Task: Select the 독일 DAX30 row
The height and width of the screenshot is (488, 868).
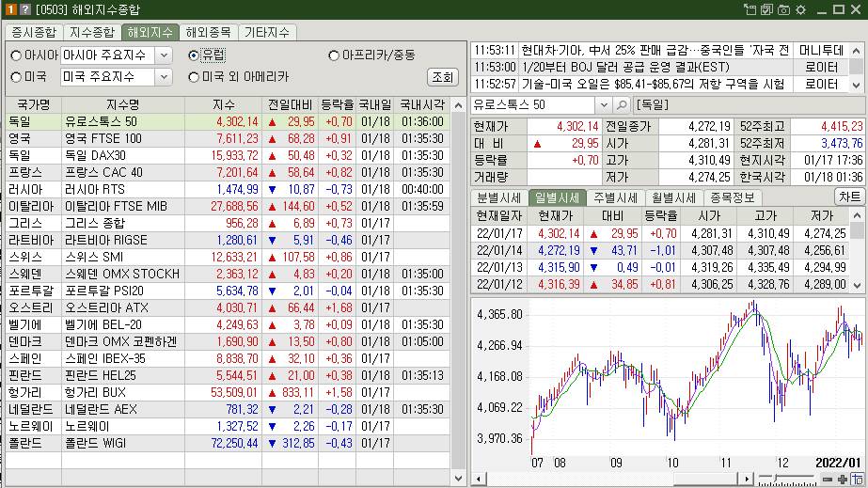Action: tap(228, 155)
